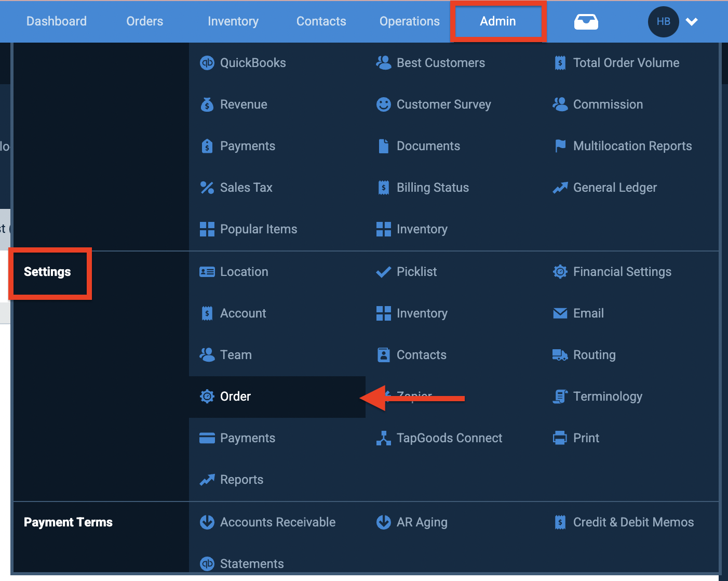Open Total Order Volume report

coord(626,63)
